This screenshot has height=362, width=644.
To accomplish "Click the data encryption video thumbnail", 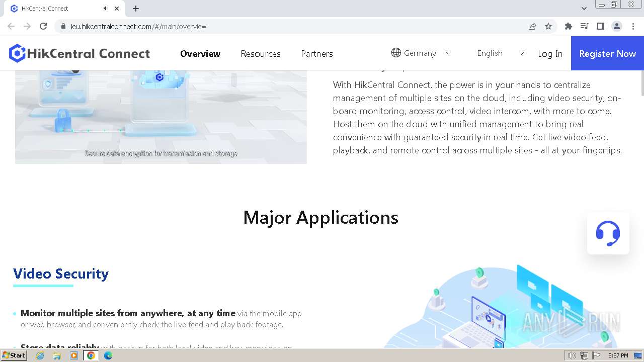I will [x=161, y=117].
